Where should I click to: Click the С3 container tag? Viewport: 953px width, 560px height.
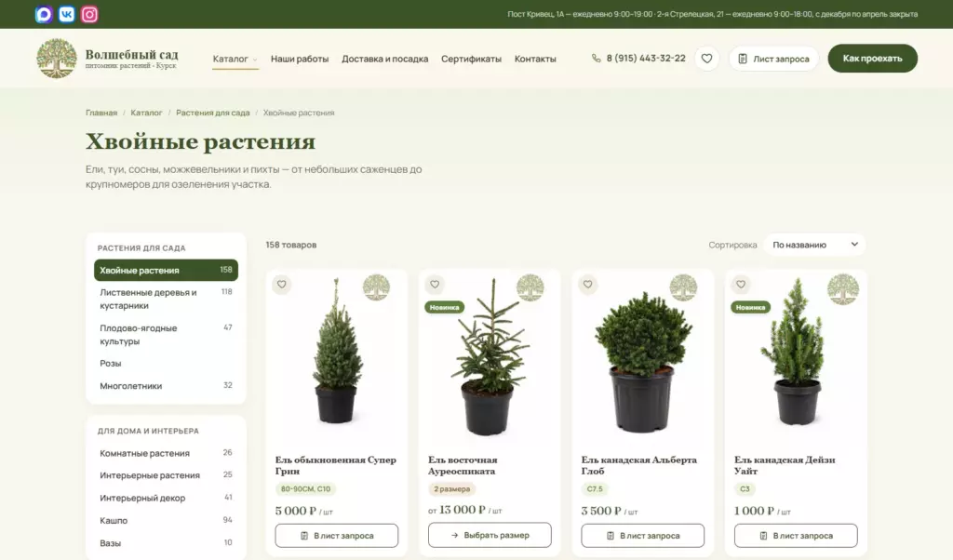coord(745,489)
